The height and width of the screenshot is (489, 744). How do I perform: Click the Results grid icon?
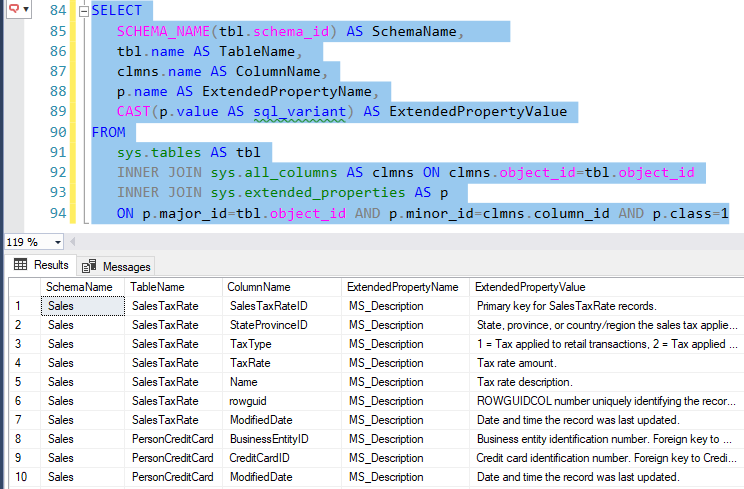[20, 265]
